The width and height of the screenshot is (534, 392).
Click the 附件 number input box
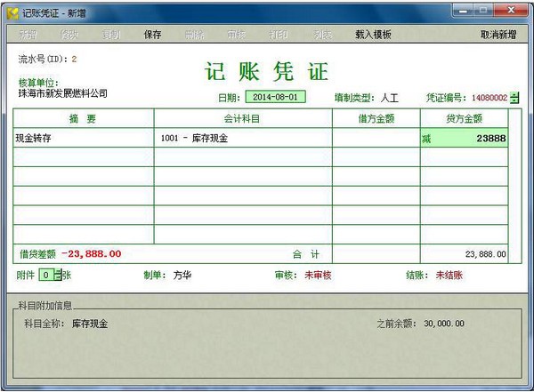tap(47, 275)
